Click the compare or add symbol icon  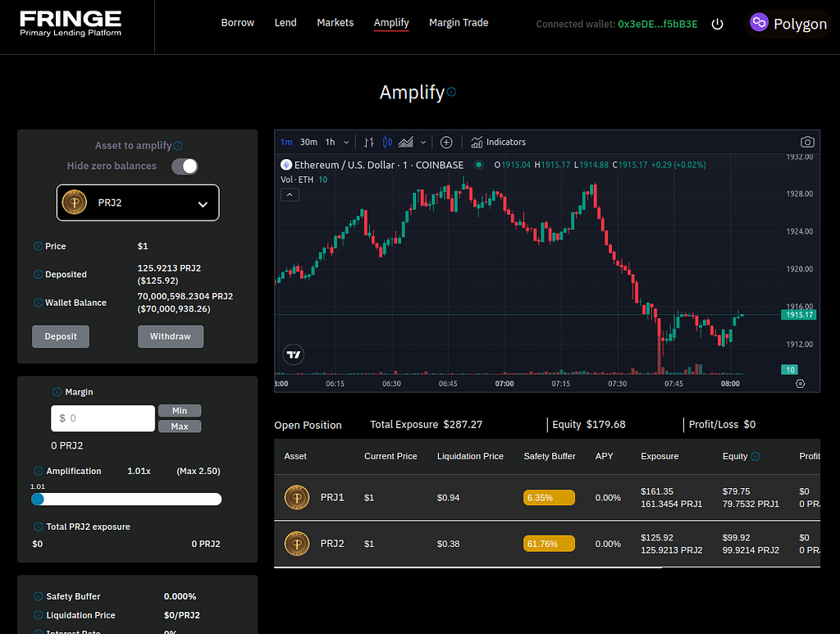tap(446, 142)
